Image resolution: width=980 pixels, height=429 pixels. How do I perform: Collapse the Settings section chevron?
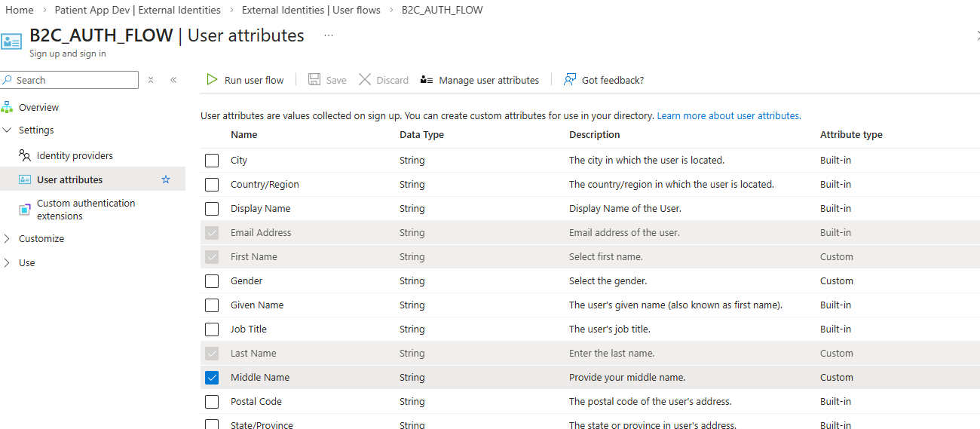tap(8, 130)
